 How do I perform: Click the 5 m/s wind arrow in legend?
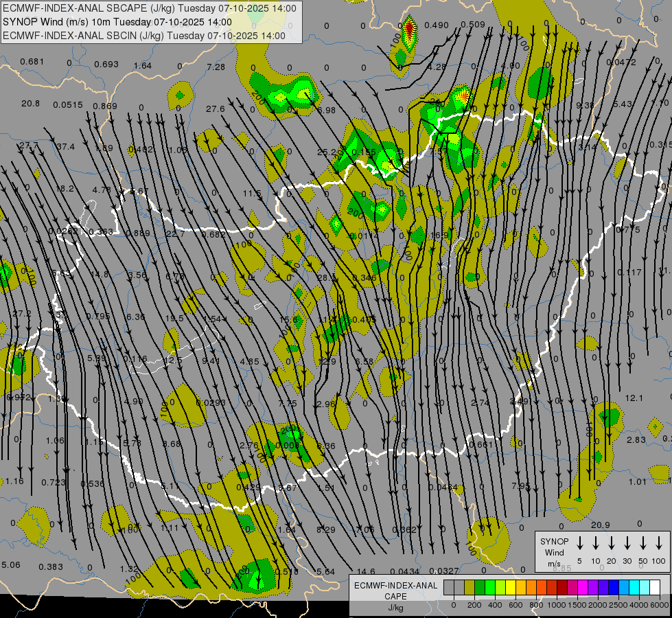(x=579, y=543)
